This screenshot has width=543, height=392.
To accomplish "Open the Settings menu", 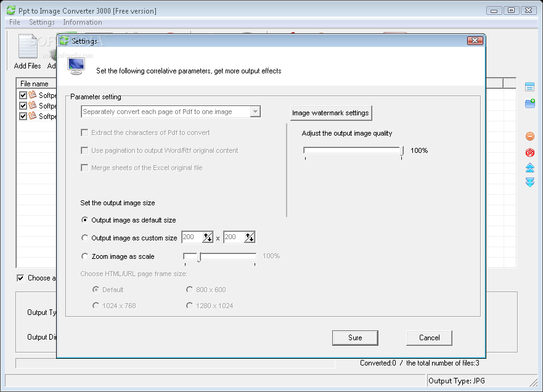I will 41,22.
